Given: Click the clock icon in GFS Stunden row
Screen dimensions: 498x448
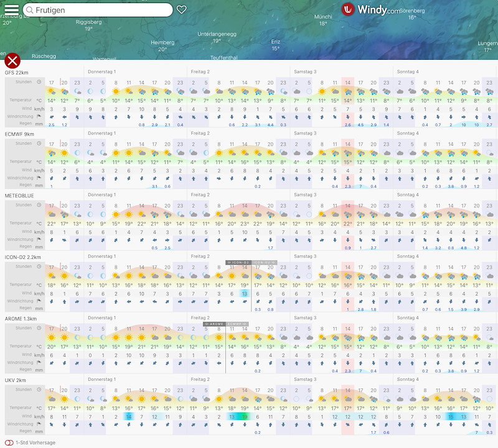Looking at the screenshot, I should (x=39, y=82).
